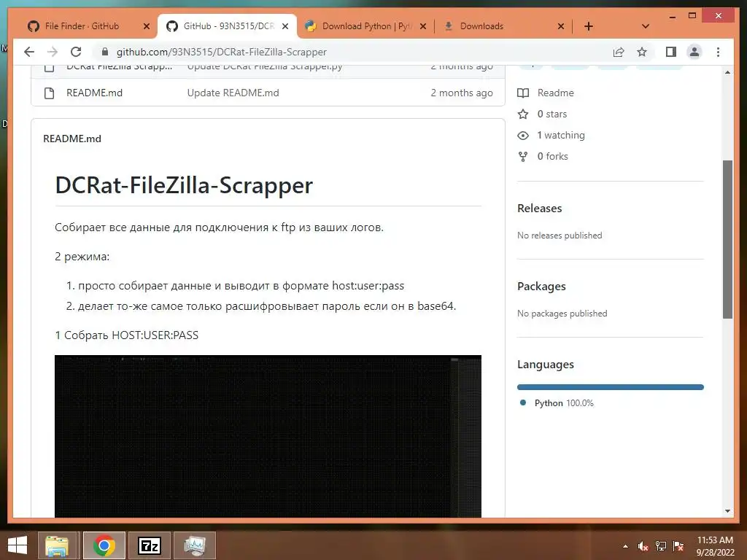
Task: Click the blue Python language bar
Action: (x=611, y=387)
